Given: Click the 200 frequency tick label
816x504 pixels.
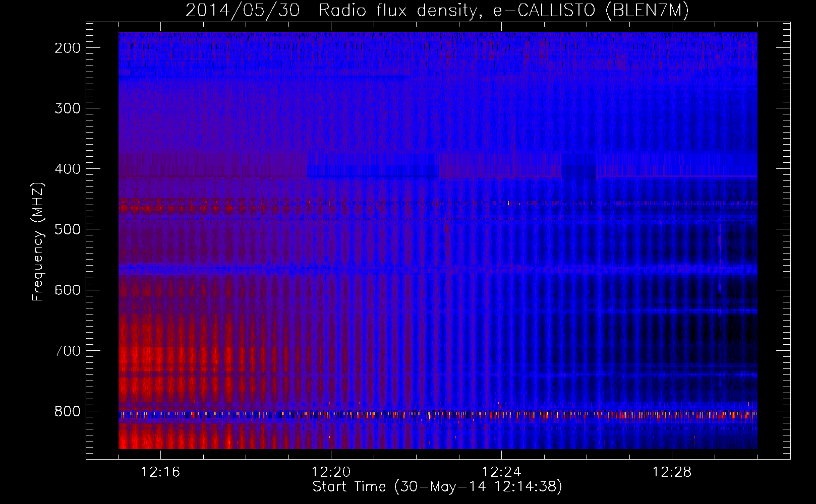Looking at the screenshot, I should click(68, 48).
